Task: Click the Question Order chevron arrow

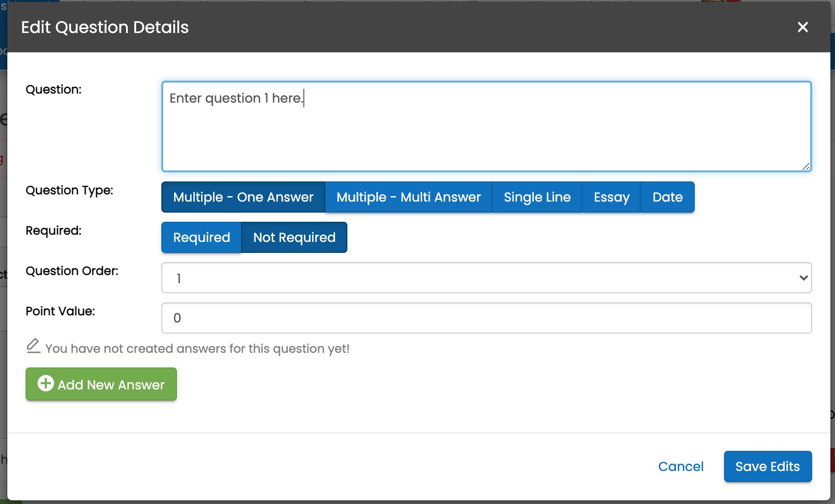Action: [x=803, y=278]
